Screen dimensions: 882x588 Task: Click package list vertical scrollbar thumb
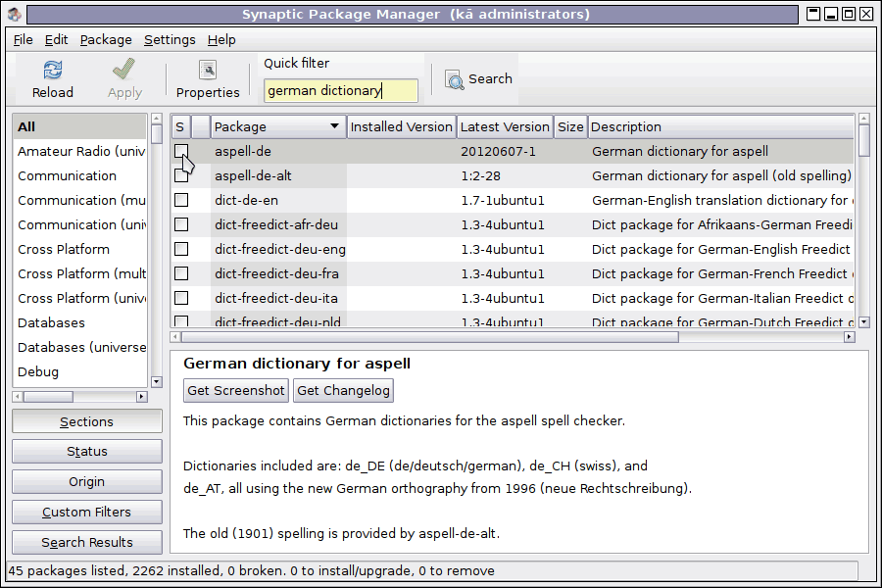(864, 141)
